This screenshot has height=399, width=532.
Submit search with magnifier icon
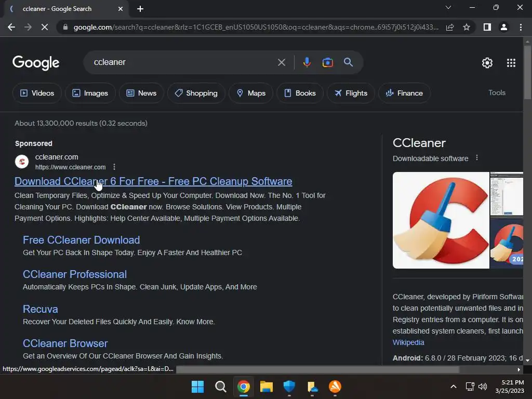tap(348, 62)
